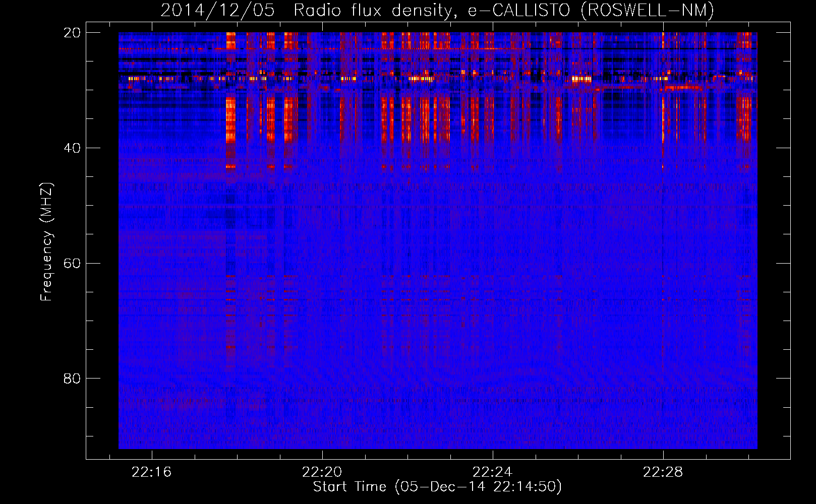Click the '22:20' time tick label
The image size is (816, 504).
pos(322,472)
